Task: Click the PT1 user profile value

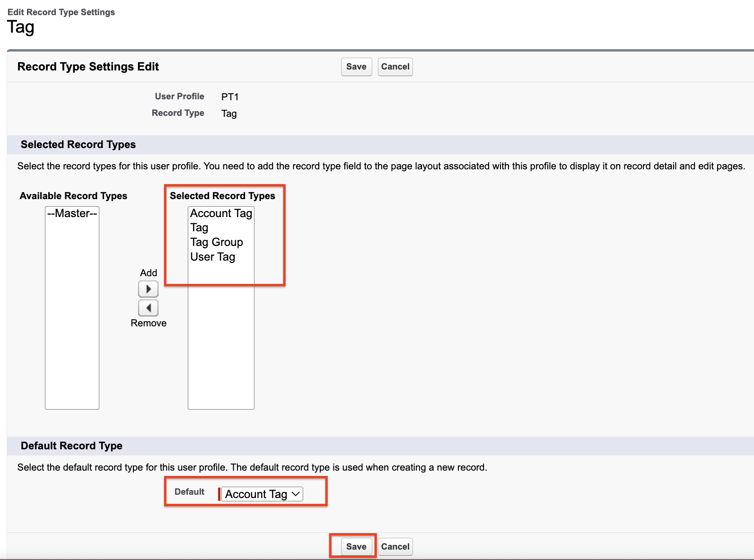Action: 230,97
